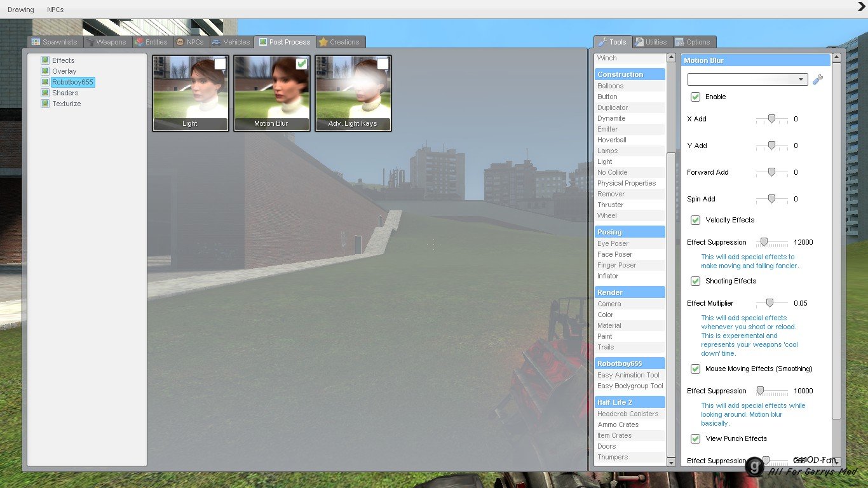Image resolution: width=868 pixels, height=488 pixels.
Task: Toggle Shooting Effects checkbox
Action: tap(695, 281)
